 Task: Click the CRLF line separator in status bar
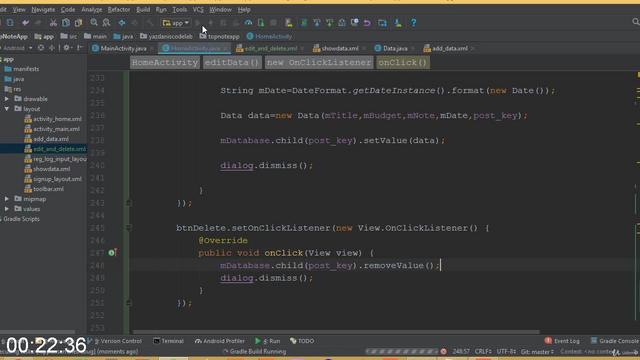482,351
